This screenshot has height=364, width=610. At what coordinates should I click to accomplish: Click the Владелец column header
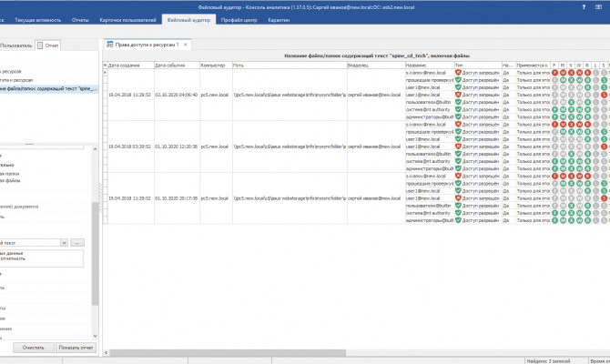pos(376,66)
